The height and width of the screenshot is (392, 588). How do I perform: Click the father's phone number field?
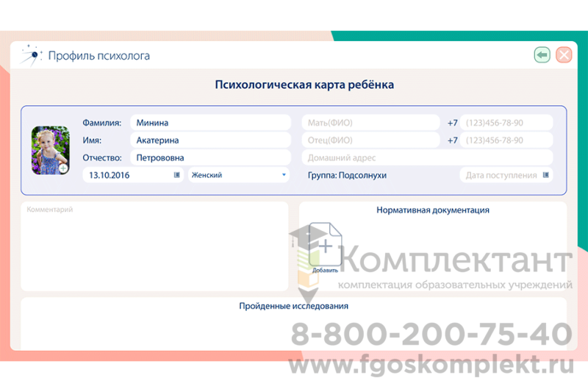tap(506, 140)
